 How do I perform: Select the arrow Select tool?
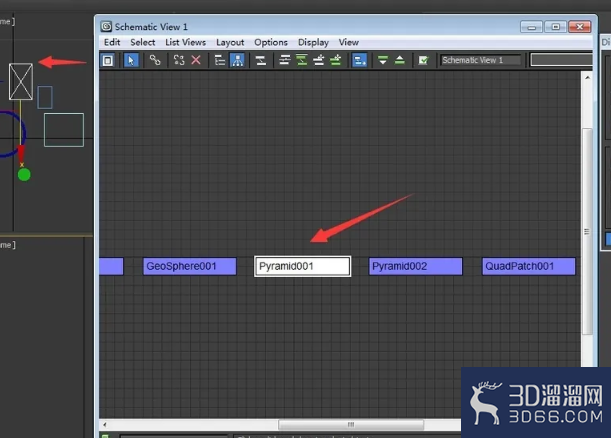pos(131,60)
